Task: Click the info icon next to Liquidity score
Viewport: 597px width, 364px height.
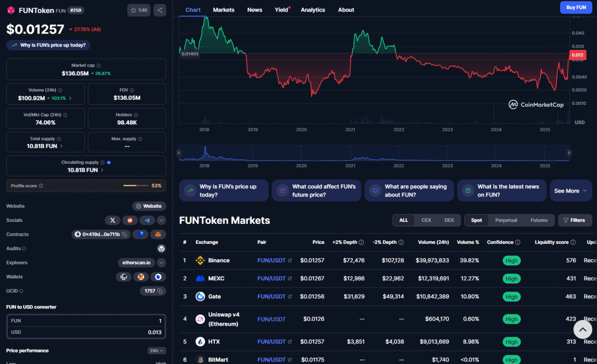Action: click(573, 242)
